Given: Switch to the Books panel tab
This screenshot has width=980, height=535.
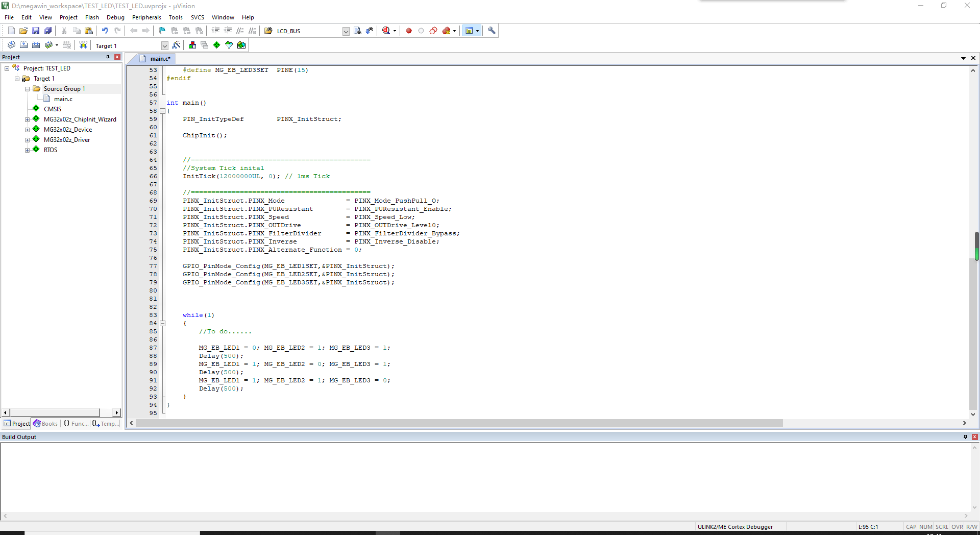Looking at the screenshot, I should (x=45, y=424).
